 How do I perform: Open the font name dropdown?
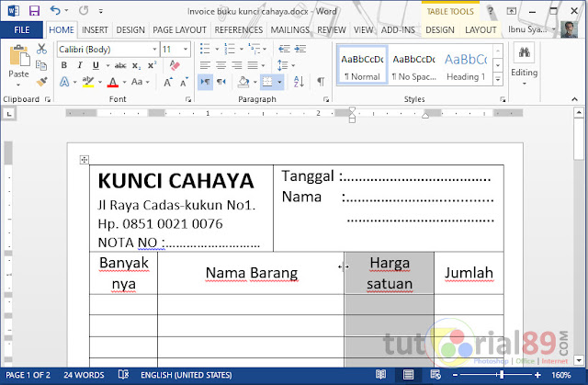pos(154,49)
